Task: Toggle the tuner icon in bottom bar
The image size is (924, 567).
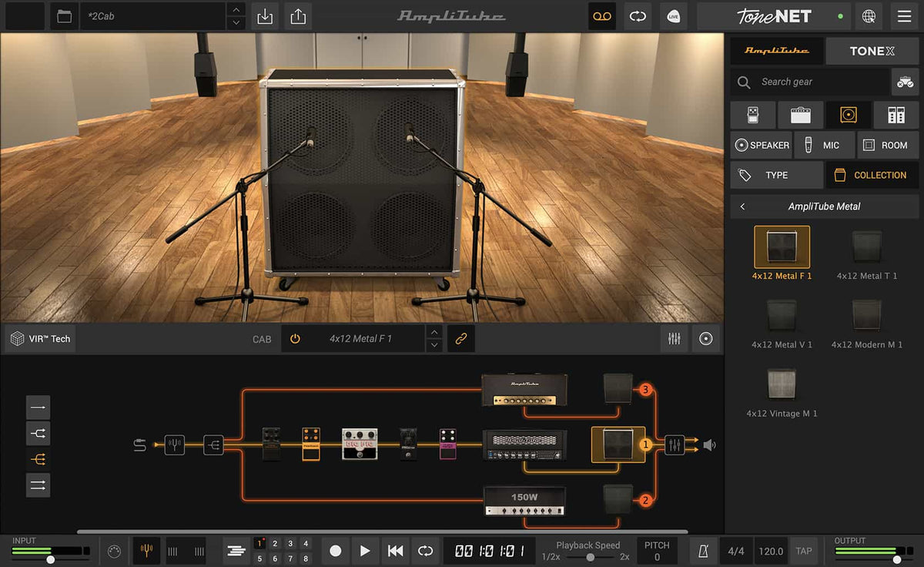Action: [x=146, y=551]
